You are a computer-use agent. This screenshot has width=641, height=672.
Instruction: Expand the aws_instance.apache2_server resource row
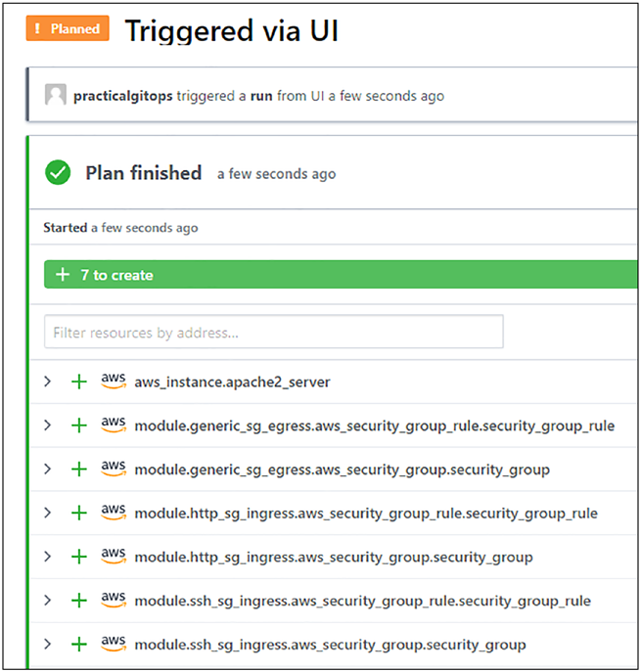[48, 381]
